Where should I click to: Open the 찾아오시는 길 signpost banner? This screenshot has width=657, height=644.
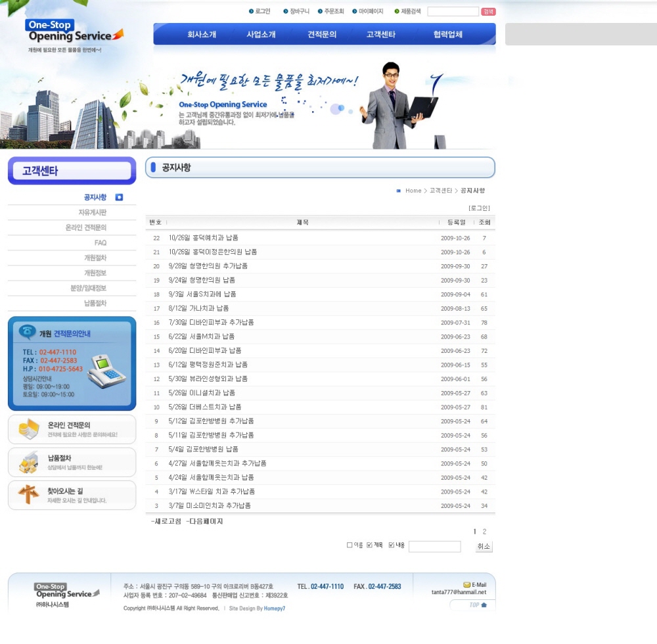[72, 495]
